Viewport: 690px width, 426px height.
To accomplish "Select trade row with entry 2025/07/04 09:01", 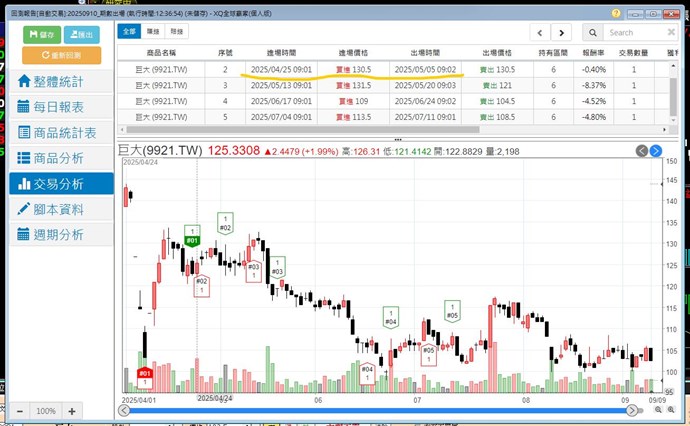I will 393,117.
